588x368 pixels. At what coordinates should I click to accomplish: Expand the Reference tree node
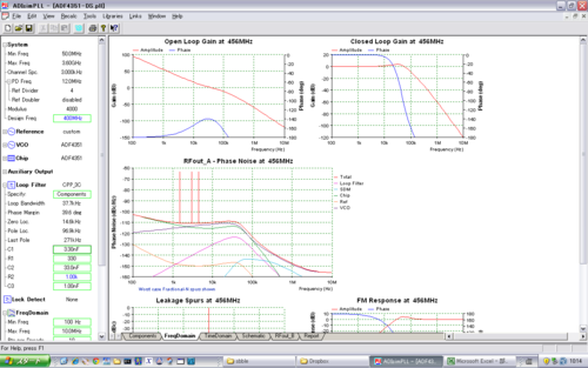(5, 132)
